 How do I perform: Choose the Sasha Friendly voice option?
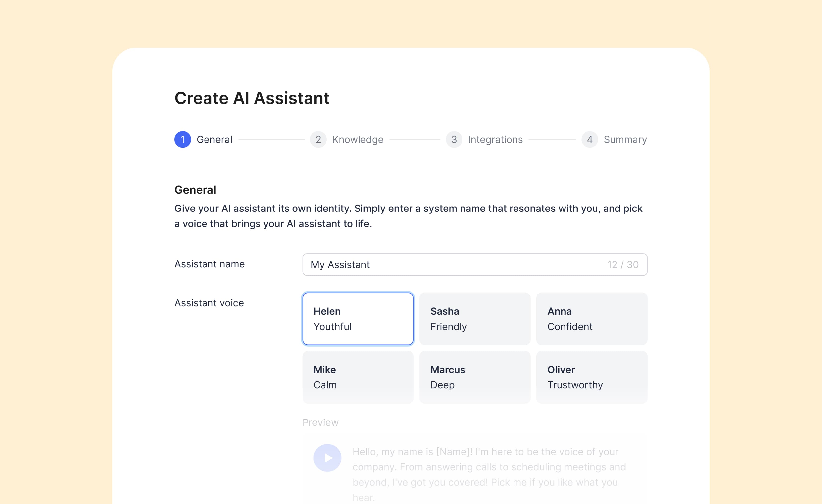474,319
